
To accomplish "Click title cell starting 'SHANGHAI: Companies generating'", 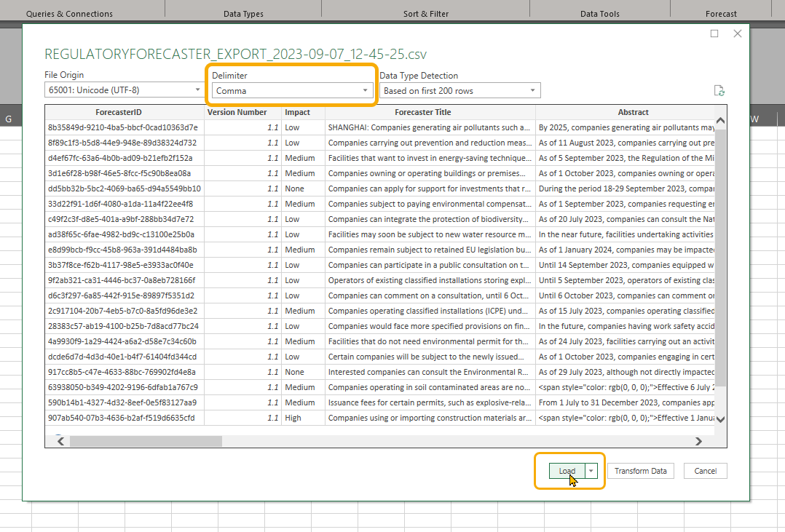I will point(430,127).
